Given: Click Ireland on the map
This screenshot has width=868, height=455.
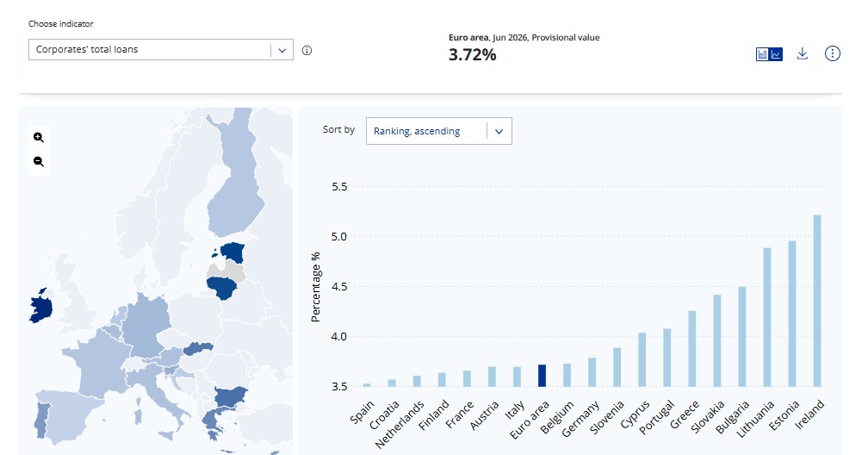Looking at the screenshot, I should (x=41, y=307).
